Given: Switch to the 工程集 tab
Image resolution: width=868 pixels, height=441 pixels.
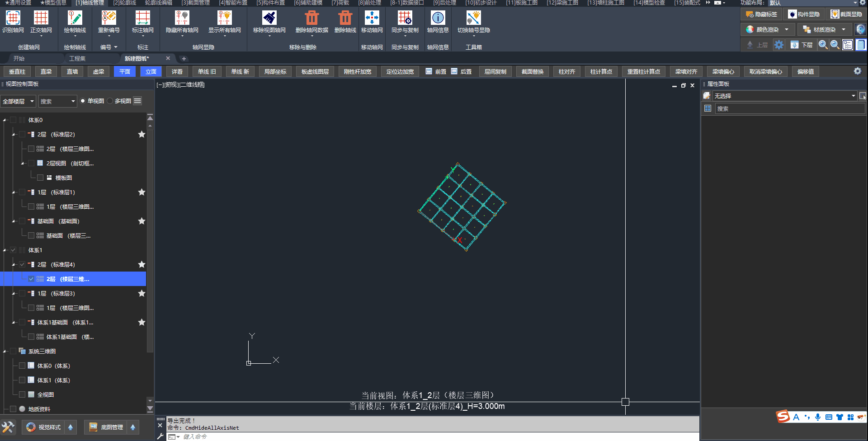Looking at the screenshot, I should tap(77, 59).
